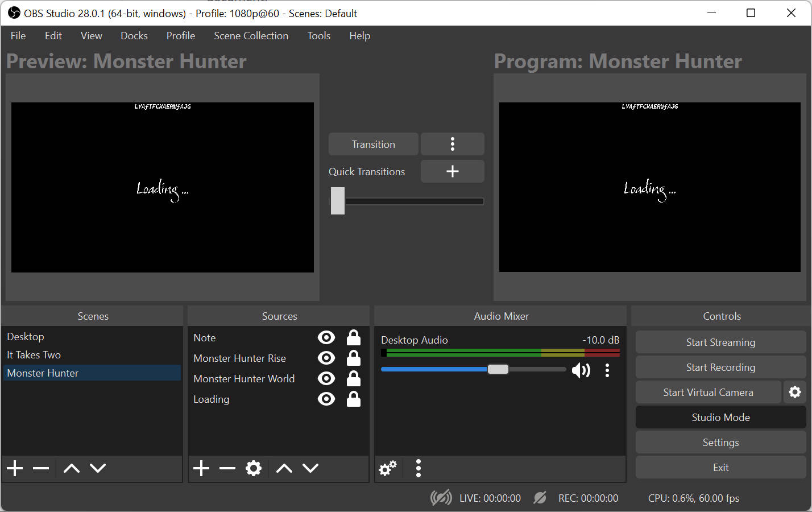Unlock the Monster Hunter Rise source
The height and width of the screenshot is (512, 812).
(353, 358)
